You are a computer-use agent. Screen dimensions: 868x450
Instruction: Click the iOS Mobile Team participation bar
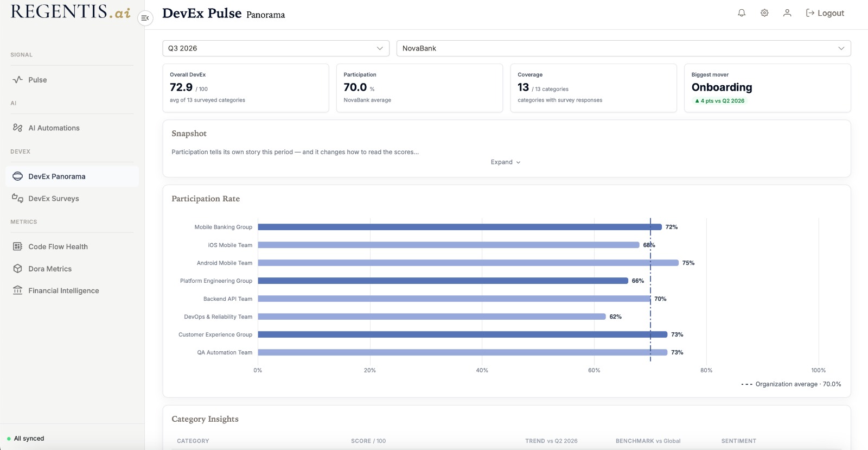448,245
